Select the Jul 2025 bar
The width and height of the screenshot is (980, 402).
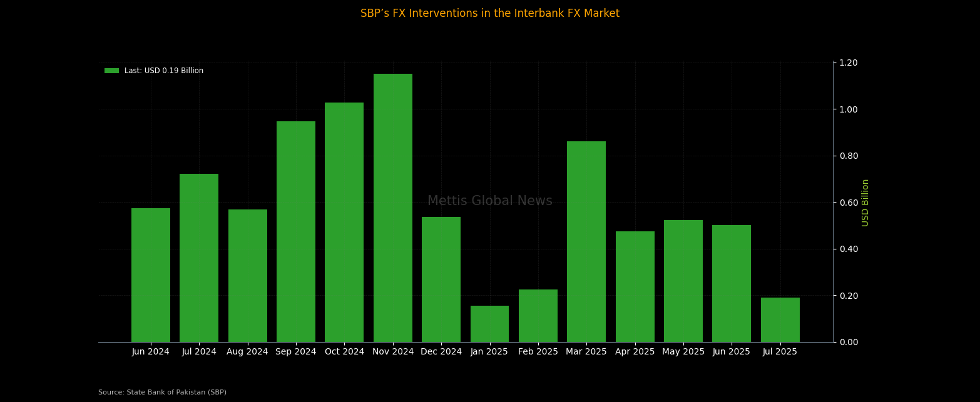pyautogui.click(x=780, y=319)
